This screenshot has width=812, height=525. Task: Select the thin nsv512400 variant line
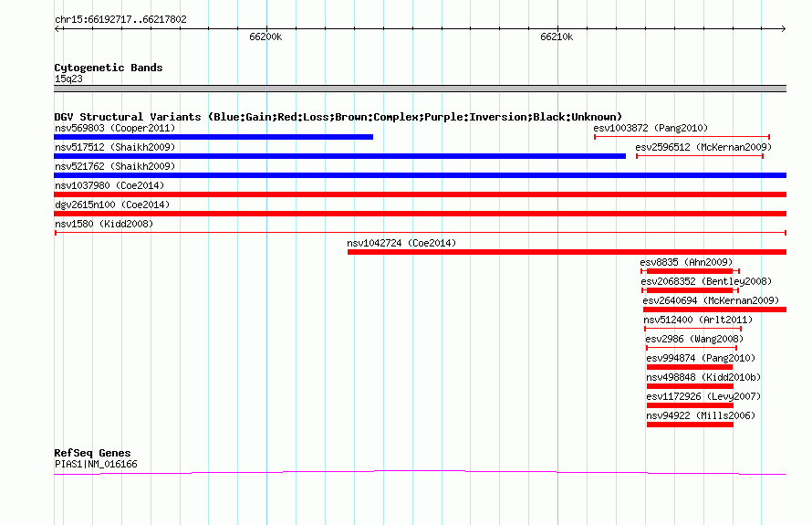692,329
